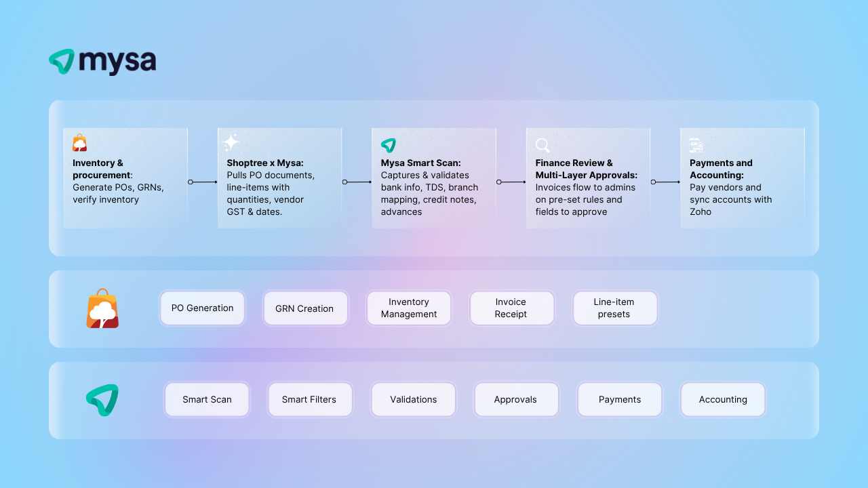The height and width of the screenshot is (488, 868).
Task: Click the Shoptree bag icon in Inventory card
Action: (x=80, y=143)
